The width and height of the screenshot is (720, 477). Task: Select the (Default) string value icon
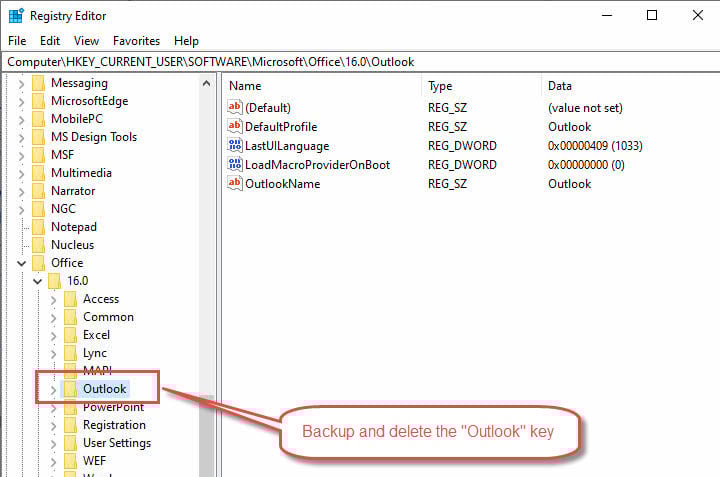(235, 107)
